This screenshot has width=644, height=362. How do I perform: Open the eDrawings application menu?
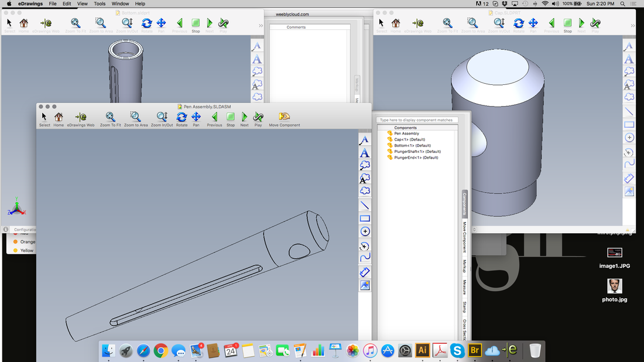[x=30, y=4]
